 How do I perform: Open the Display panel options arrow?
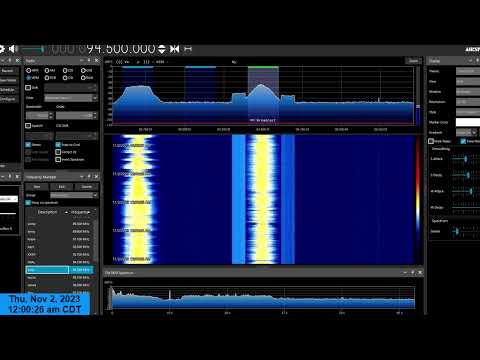pyautogui.click(x=470, y=60)
